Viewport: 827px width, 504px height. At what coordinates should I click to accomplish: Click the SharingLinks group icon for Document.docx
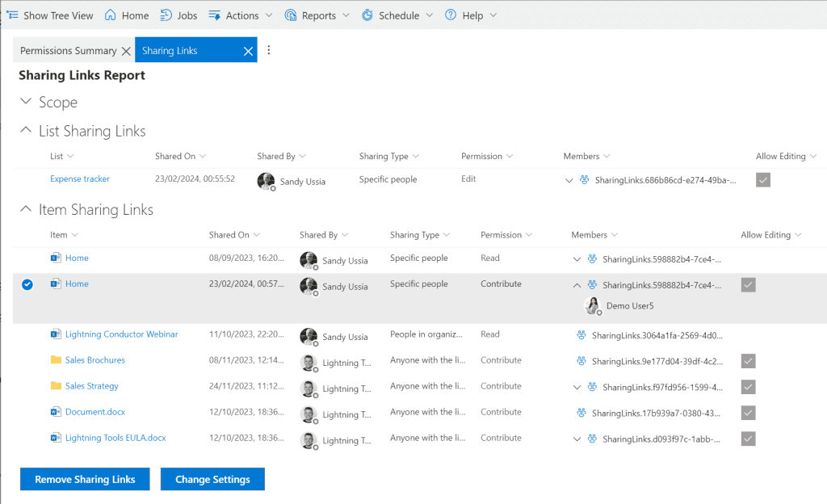point(583,412)
